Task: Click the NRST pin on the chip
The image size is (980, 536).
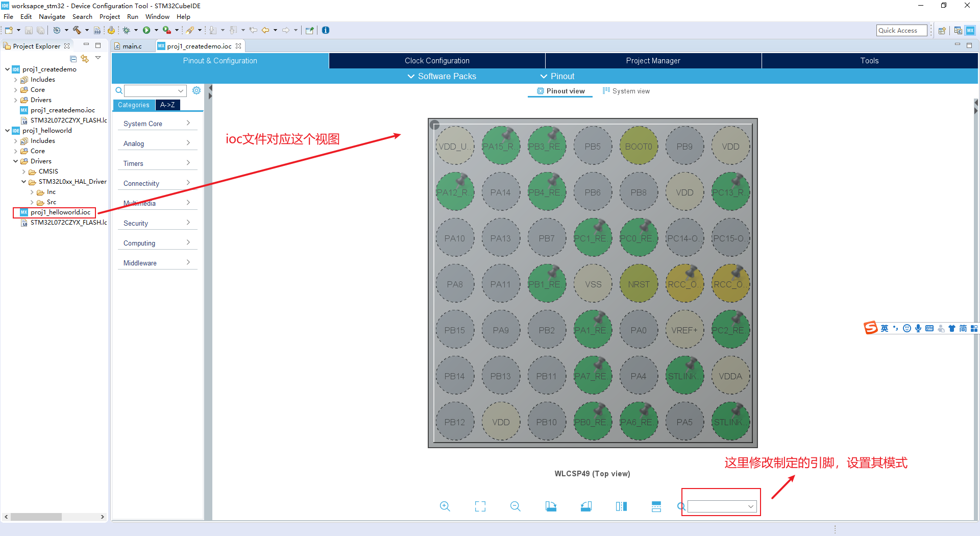Action: (639, 284)
